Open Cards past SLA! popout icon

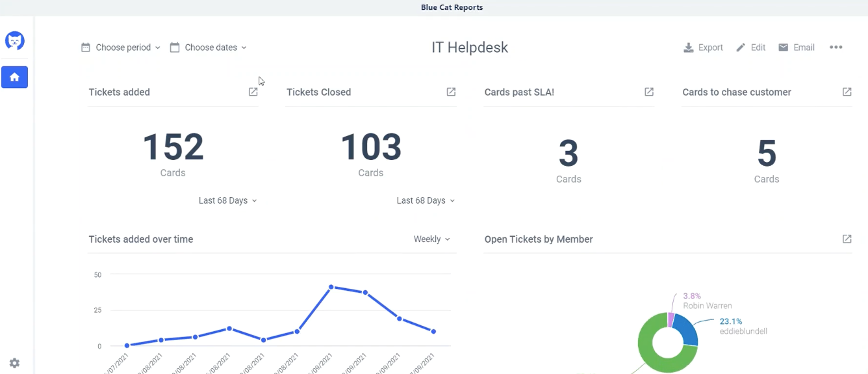tap(649, 92)
